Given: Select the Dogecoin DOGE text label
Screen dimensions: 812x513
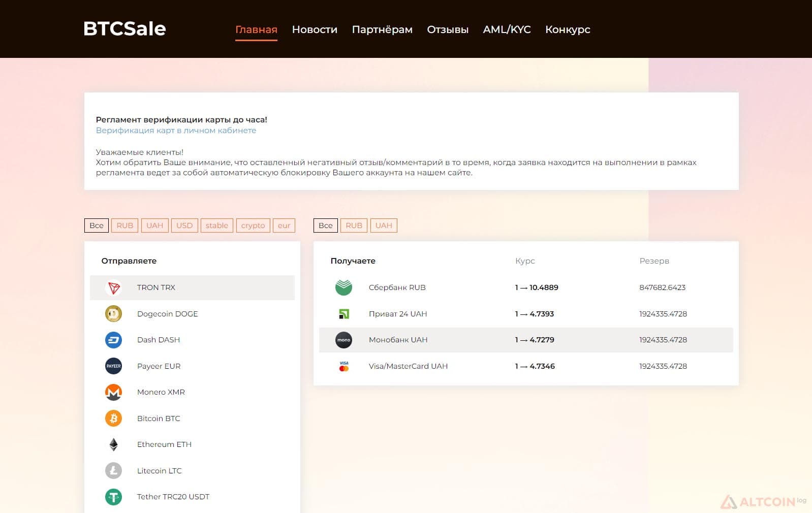Looking at the screenshot, I should 168,314.
